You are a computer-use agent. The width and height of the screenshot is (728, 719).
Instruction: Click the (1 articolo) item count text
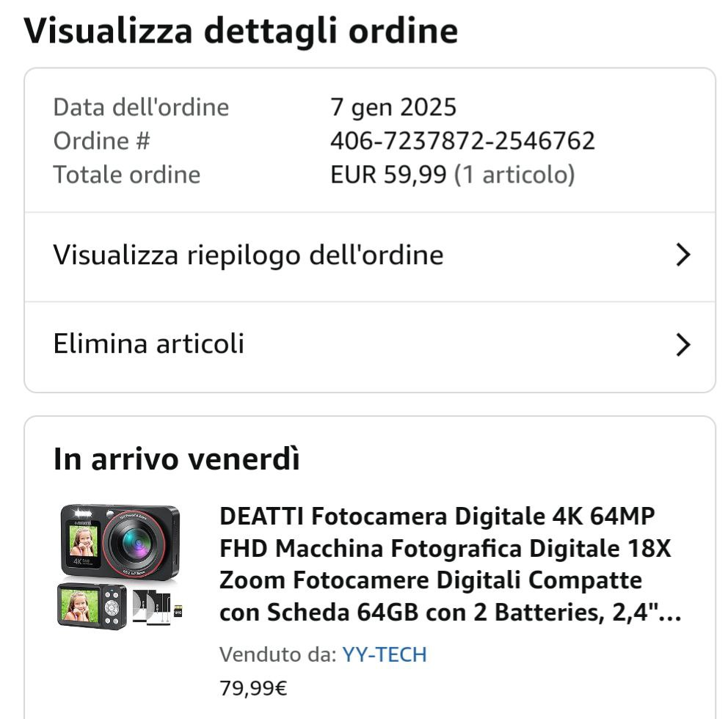click(x=514, y=175)
